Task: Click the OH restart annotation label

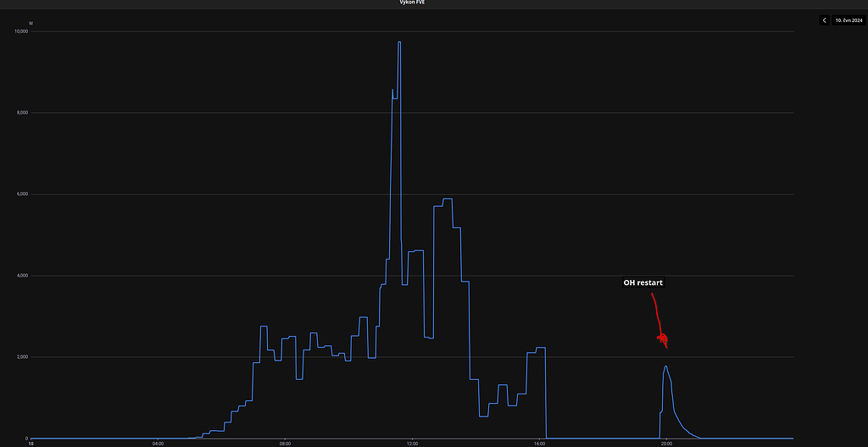Action: pos(643,282)
